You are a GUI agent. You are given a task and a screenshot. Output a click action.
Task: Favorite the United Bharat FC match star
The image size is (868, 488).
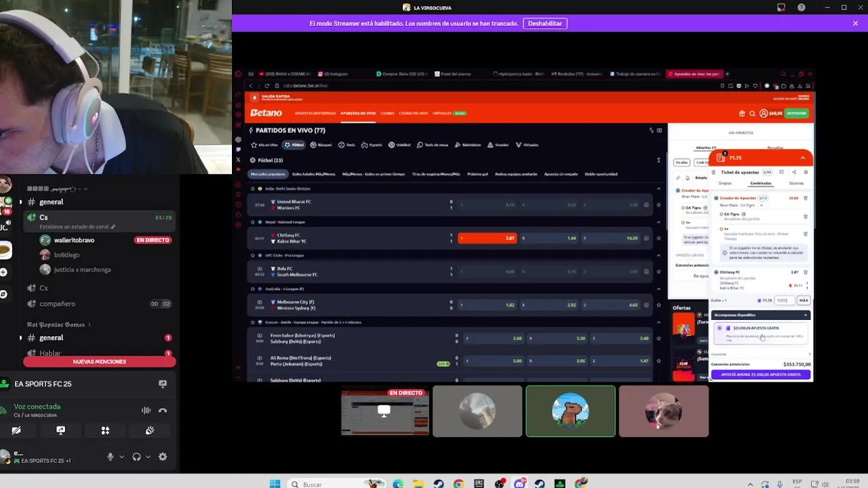tap(658, 205)
